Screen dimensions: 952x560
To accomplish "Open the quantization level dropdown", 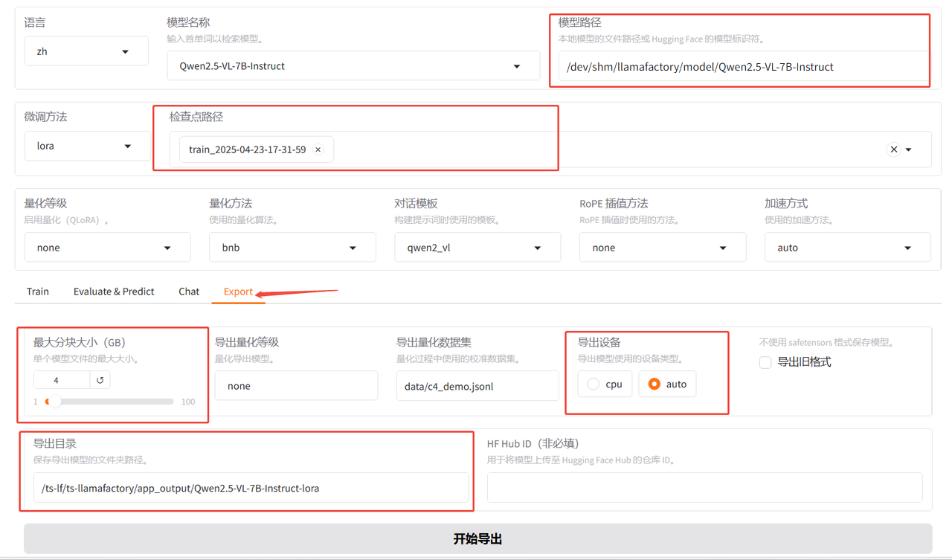I will [107, 248].
